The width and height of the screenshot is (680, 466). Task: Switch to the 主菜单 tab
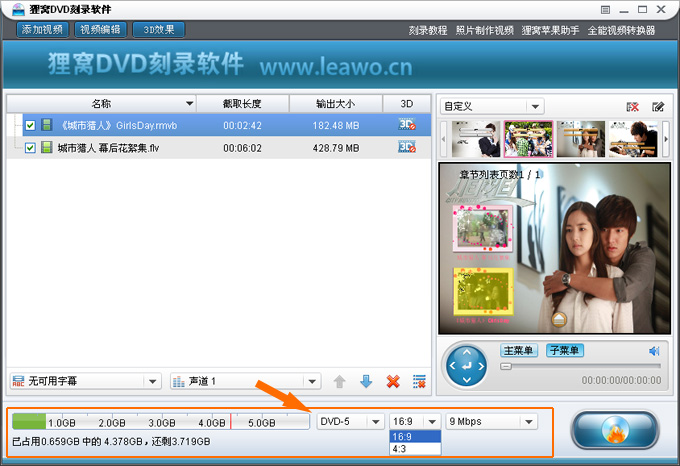(519, 350)
